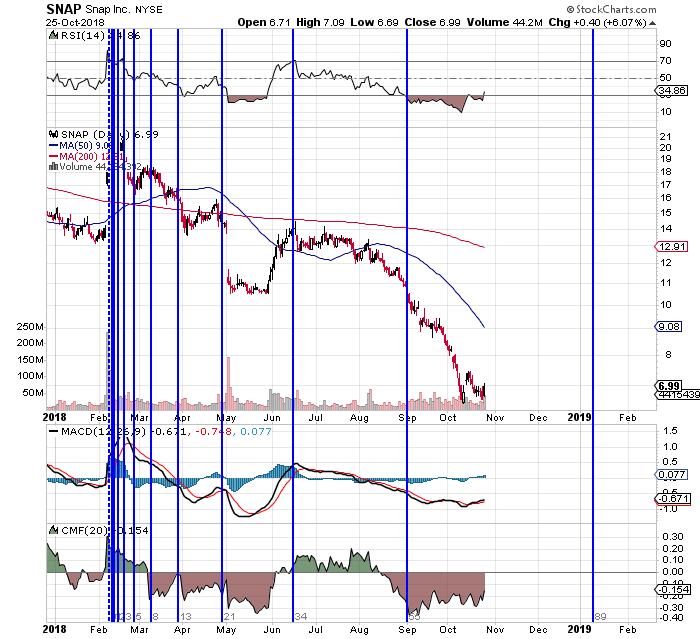The width and height of the screenshot is (700, 639).
Task: Click the RSI current value tag 34.86
Action: [671, 91]
